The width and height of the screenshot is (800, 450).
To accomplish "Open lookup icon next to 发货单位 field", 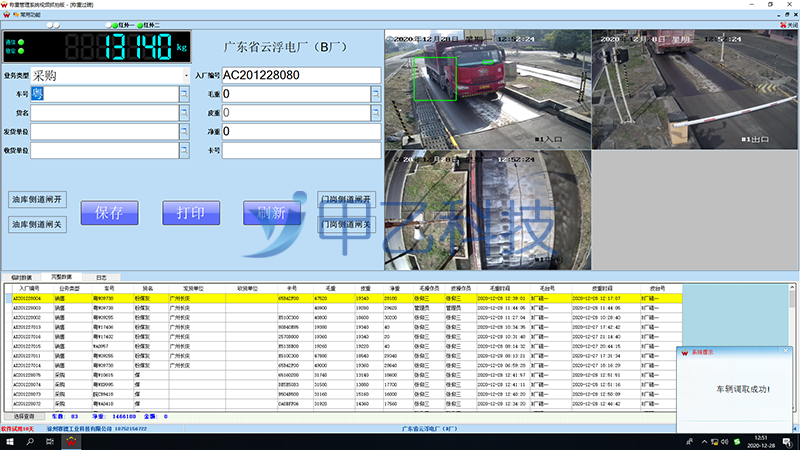I will pos(184,131).
